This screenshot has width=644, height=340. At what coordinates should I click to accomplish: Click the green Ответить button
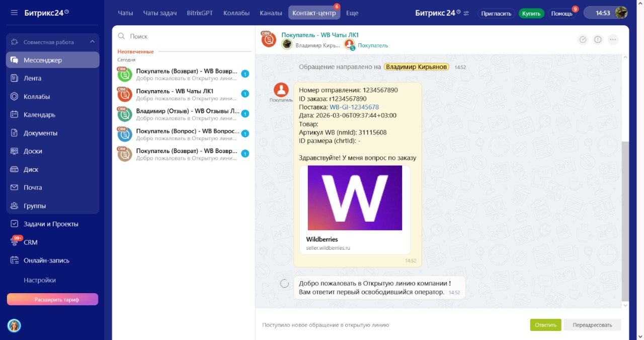click(x=545, y=325)
